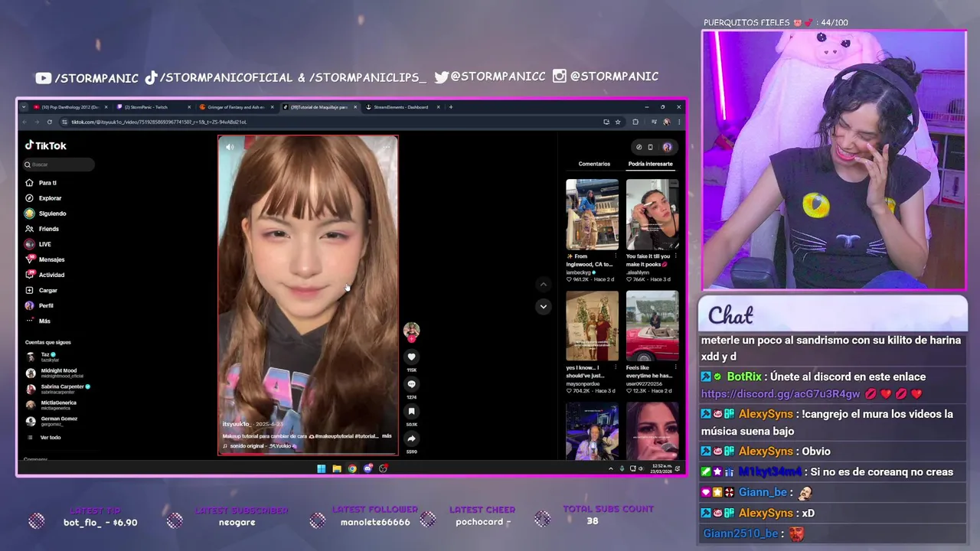The image size is (980, 551).
Task: Go to the previous video (up chevron)
Action: (544, 284)
